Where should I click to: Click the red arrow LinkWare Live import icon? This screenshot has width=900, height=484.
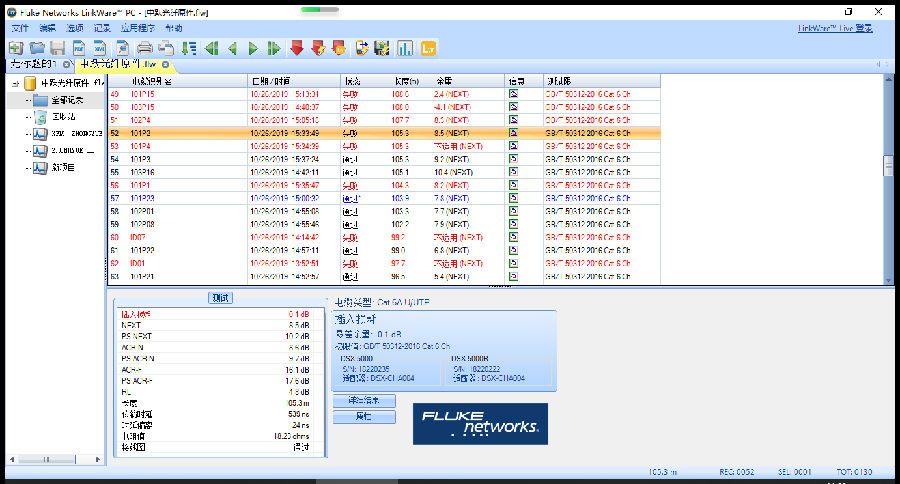click(339, 49)
